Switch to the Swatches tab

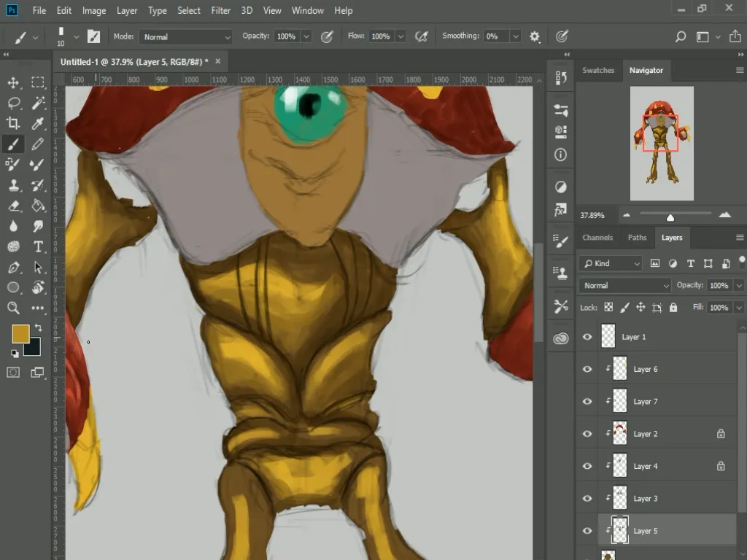598,70
